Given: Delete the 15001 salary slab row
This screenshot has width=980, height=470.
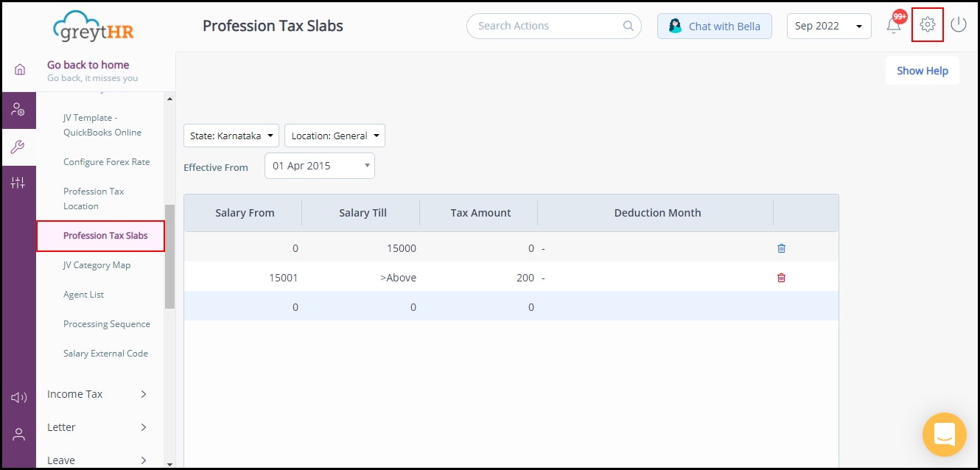Looking at the screenshot, I should [781, 278].
